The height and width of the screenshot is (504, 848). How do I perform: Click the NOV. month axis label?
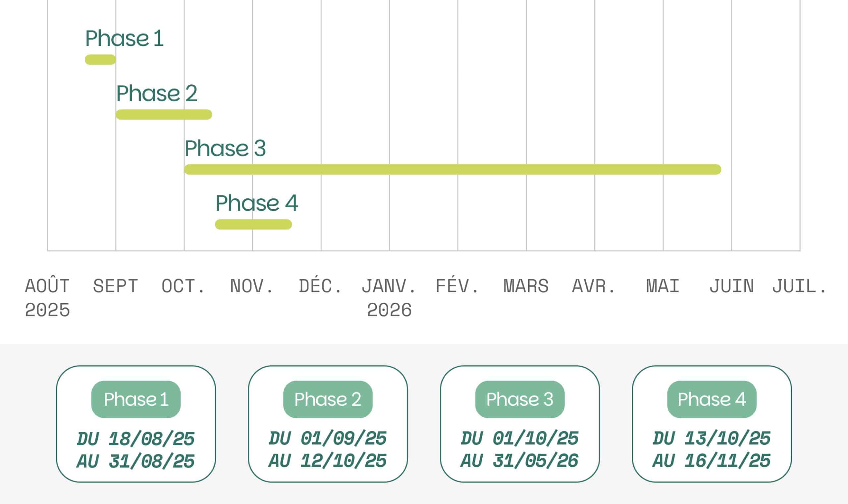point(252,286)
